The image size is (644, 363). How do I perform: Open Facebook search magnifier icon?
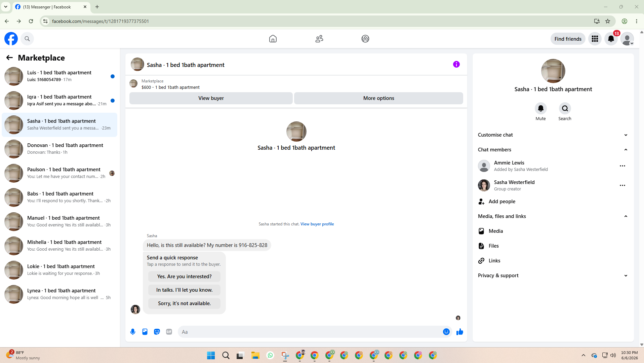coord(27,39)
